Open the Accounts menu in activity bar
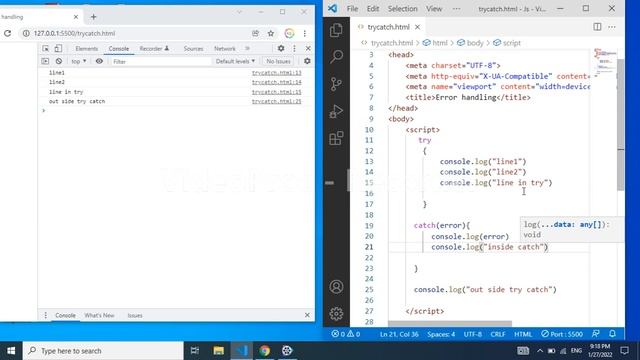 click(336, 287)
